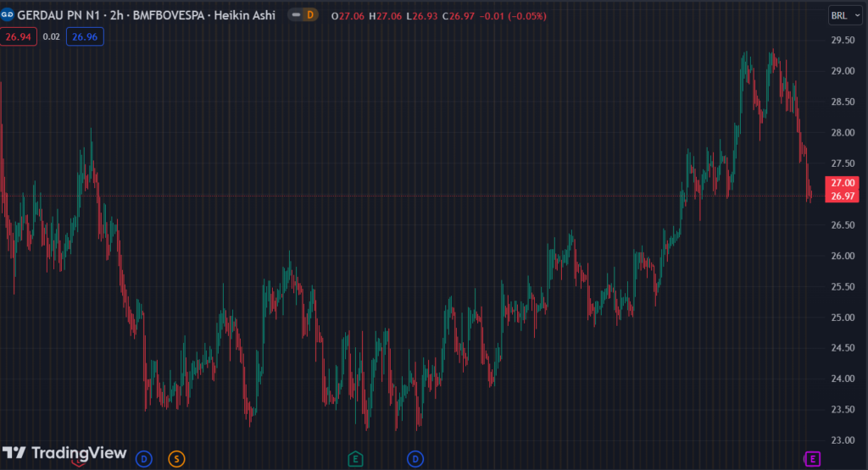Open the green earnings E marker

pos(355,458)
